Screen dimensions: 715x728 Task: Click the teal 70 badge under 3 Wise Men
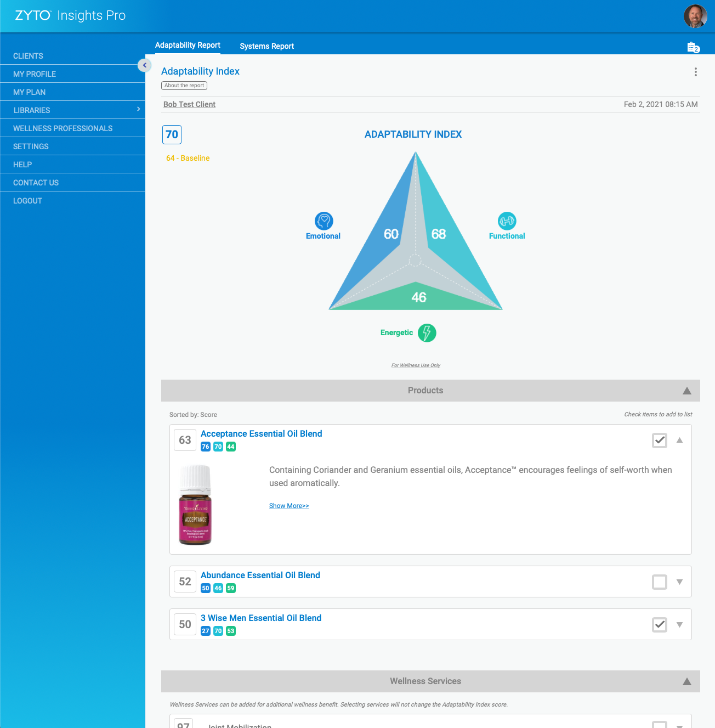pyautogui.click(x=218, y=631)
